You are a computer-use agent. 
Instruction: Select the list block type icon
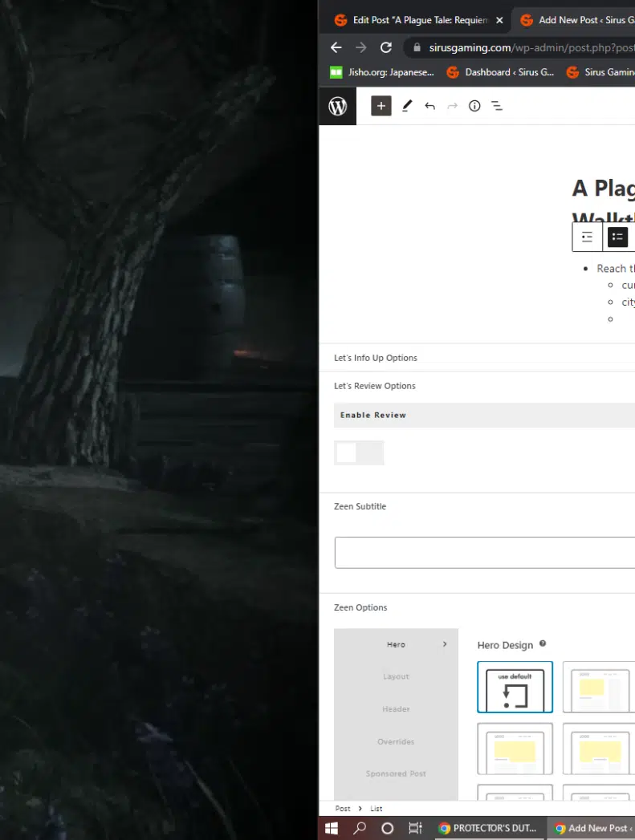click(617, 237)
